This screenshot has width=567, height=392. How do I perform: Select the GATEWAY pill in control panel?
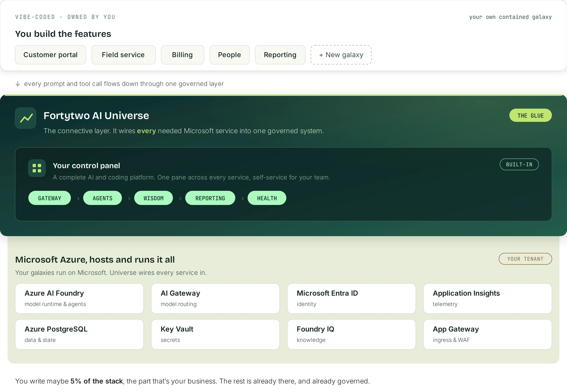[50, 198]
